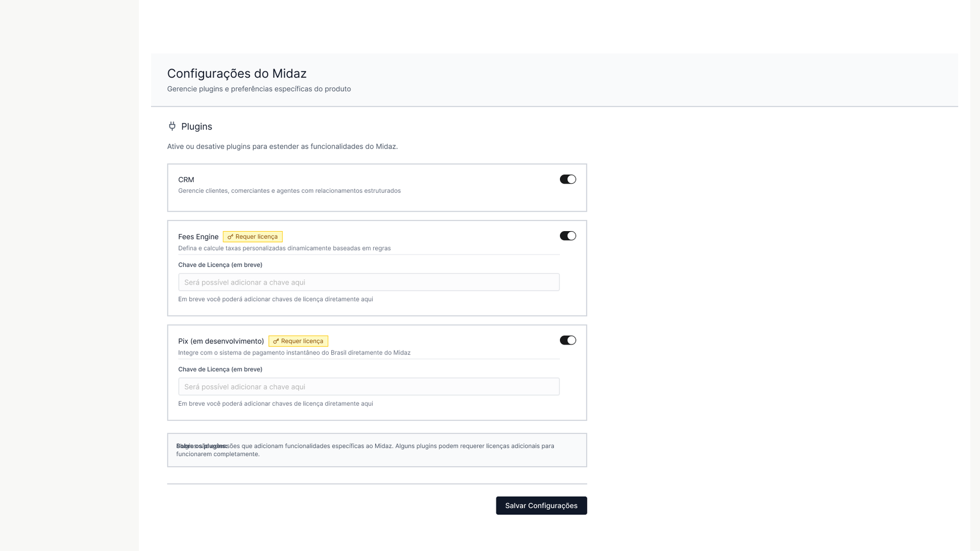Click 'Chave de Licença' label under Fees Engine

220,265
